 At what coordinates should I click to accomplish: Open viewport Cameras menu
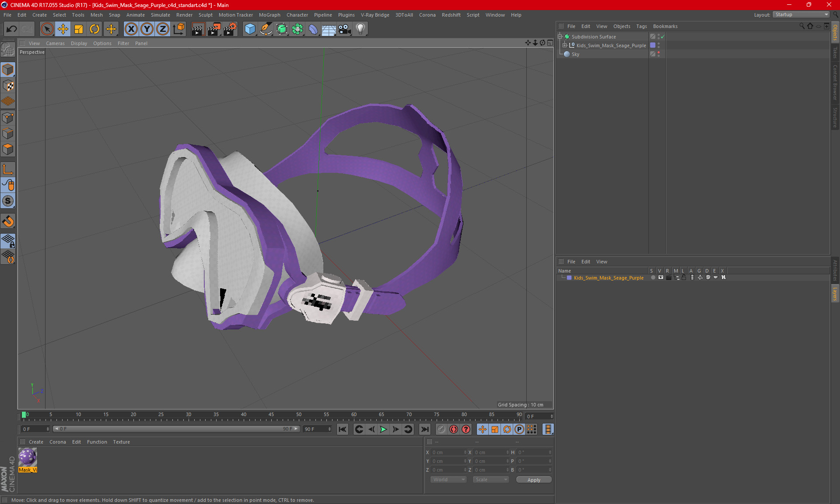[55, 43]
